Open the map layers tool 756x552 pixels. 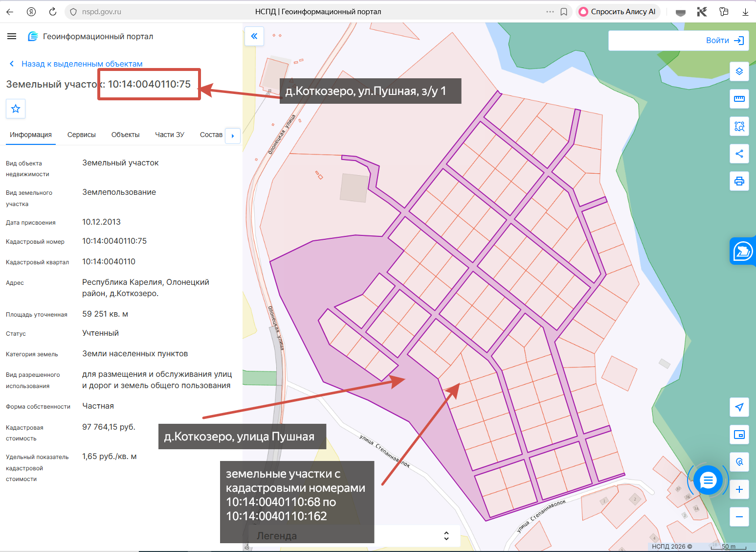click(739, 71)
